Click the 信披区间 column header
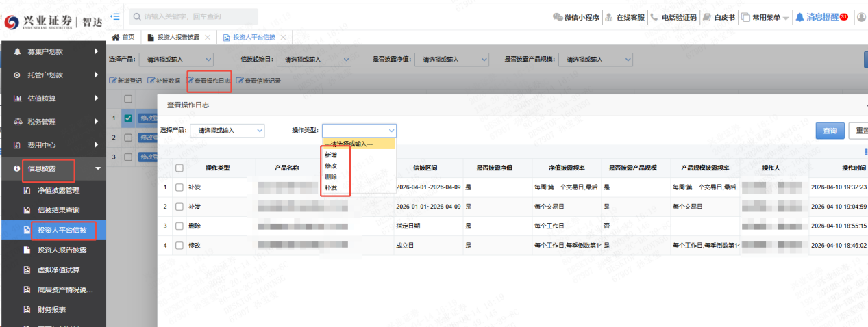Image resolution: width=868 pixels, height=327 pixels. 425,168
